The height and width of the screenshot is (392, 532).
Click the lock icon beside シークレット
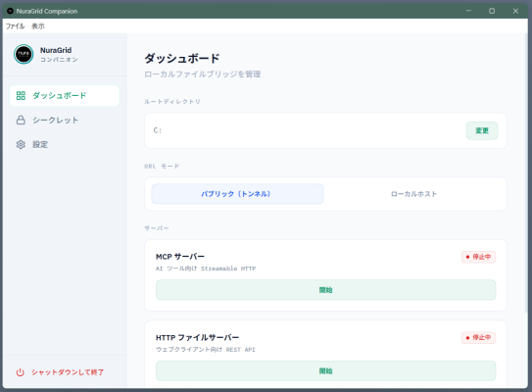pos(21,121)
